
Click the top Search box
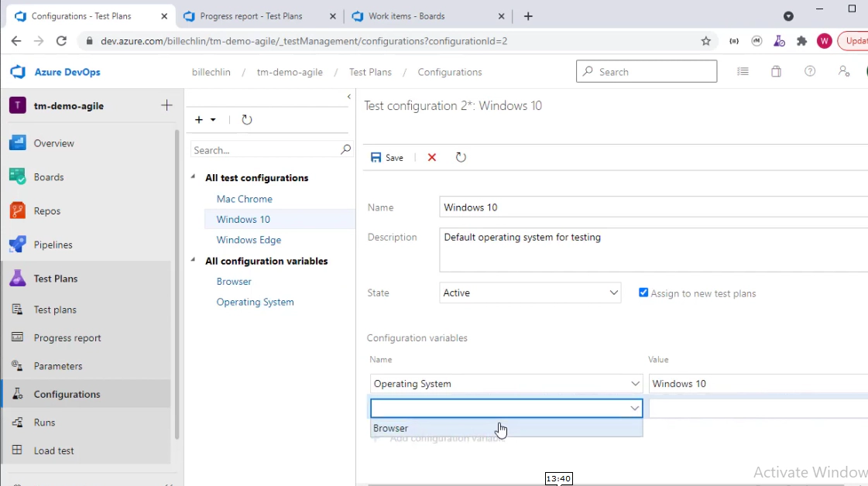pyautogui.click(x=647, y=71)
